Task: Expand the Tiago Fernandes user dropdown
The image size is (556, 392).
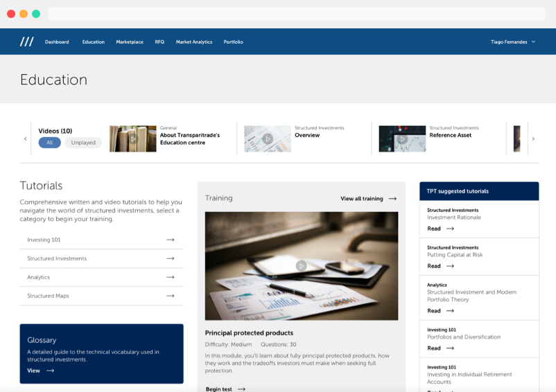Action: [513, 42]
